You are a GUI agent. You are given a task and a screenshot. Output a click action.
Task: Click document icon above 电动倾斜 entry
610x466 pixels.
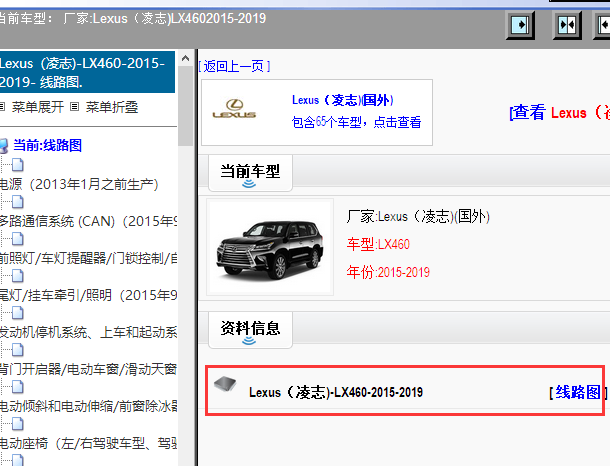click(x=18, y=387)
